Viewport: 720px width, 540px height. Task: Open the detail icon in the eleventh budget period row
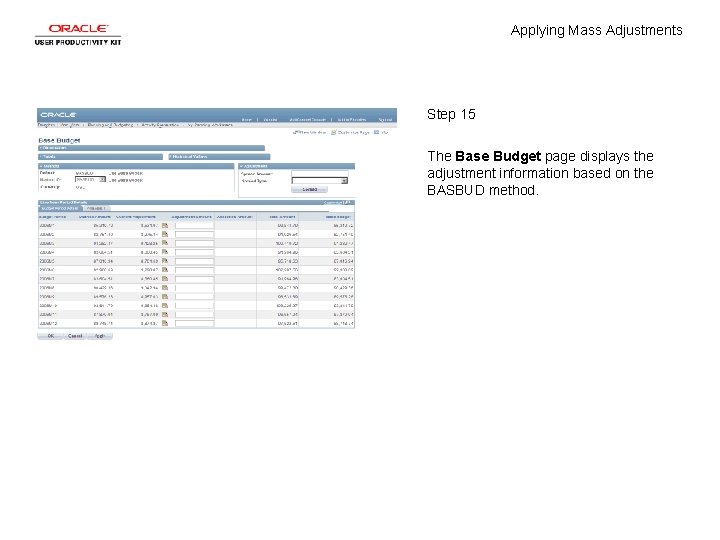[165, 314]
